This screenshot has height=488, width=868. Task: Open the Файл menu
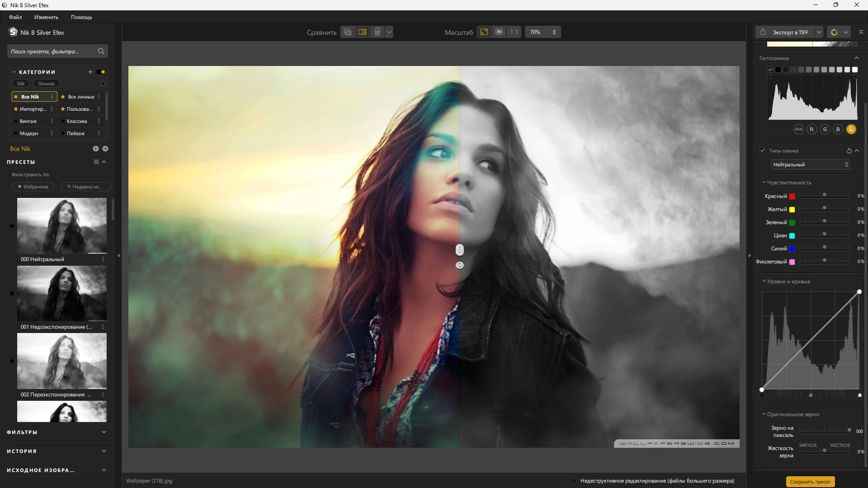pyautogui.click(x=15, y=17)
